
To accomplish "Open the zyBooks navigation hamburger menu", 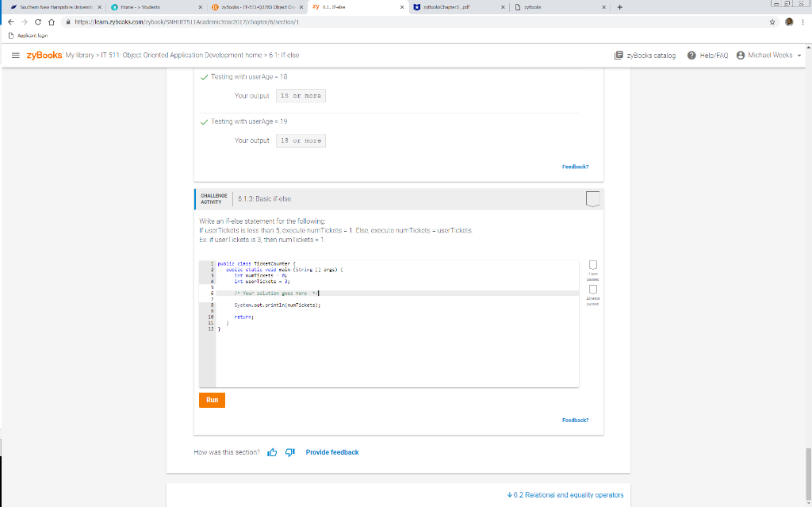I will 14,55.
